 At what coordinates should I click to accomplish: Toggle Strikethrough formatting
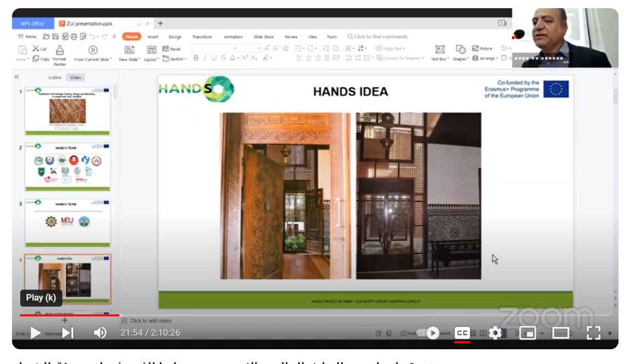pos(223,58)
